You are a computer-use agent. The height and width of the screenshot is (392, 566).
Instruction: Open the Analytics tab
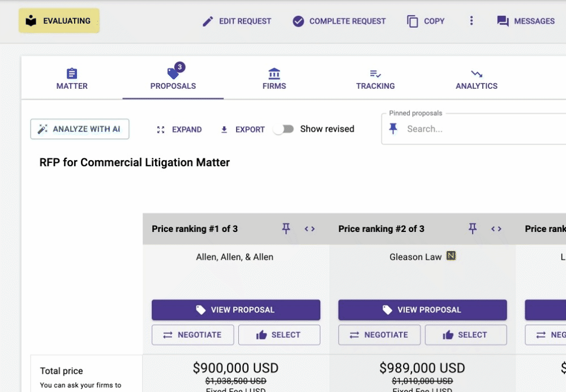pyautogui.click(x=477, y=79)
